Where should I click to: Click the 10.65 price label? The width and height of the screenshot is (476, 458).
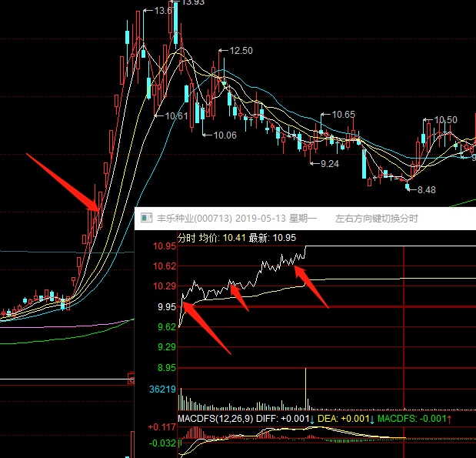(343, 114)
